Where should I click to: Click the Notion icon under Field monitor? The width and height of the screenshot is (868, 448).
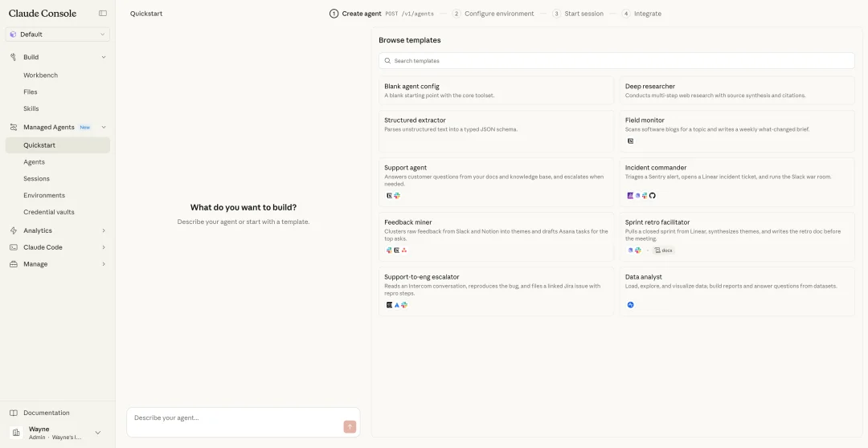point(631,141)
